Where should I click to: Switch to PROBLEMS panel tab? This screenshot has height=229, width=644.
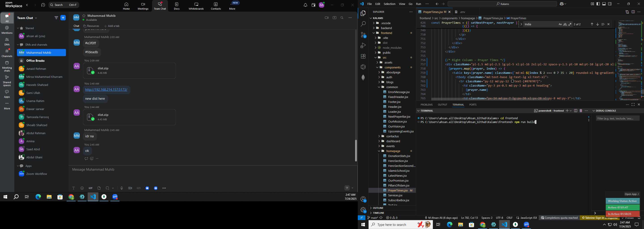[x=426, y=105]
